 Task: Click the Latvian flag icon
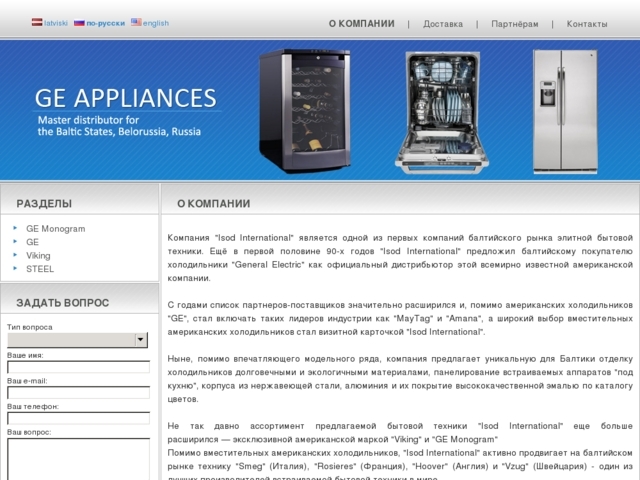click(37, 22)
